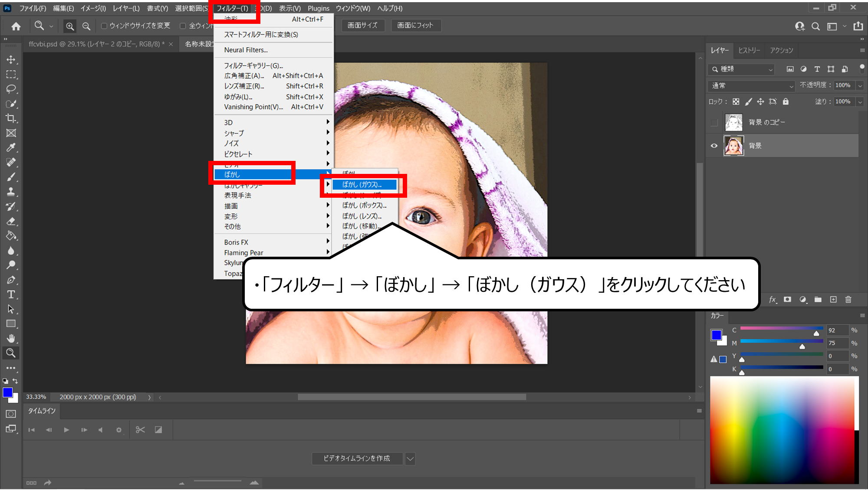
Task: Open the イメージ menu
Action: (93, 8)
